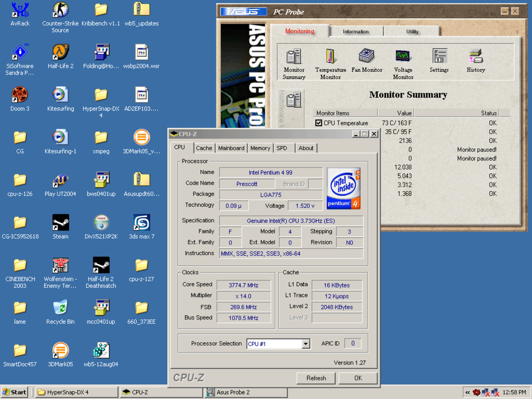Click the Core Speed value field

coord(243,285)
